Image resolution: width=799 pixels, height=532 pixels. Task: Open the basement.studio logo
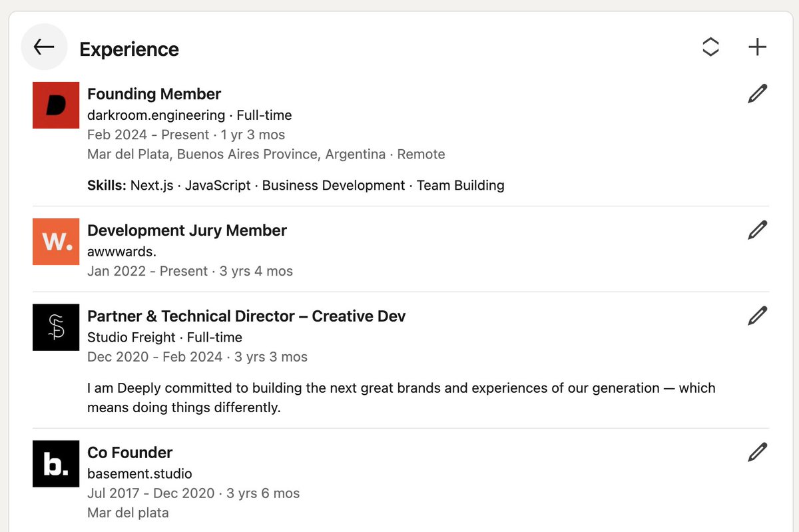pyautogui.click(x=56, y=463)
